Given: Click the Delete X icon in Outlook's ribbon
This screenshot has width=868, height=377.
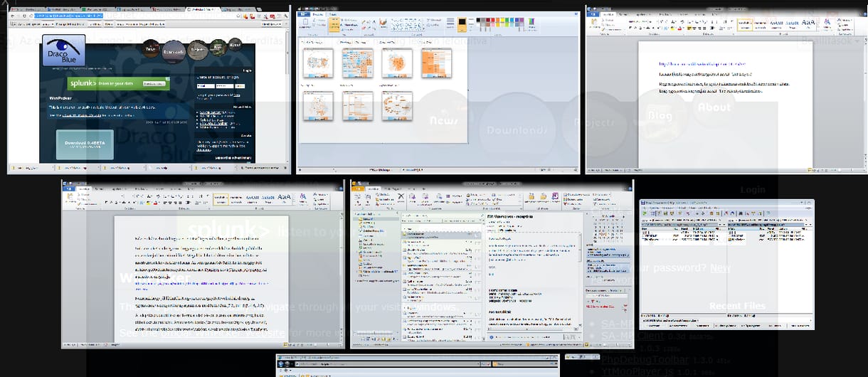Looking at the screenshot, I should 401,197.
